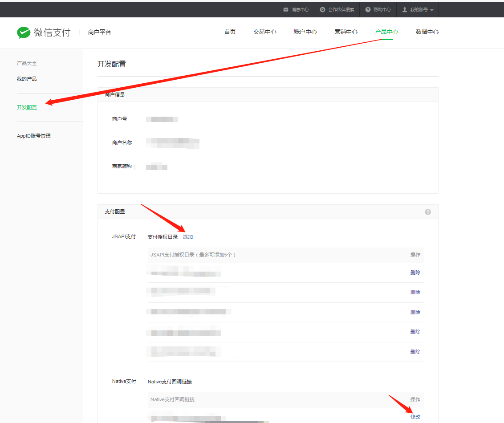Click the 操作 header in the Native table
The height and width of the screenshot is (423, 504).
tap(415, 399)
